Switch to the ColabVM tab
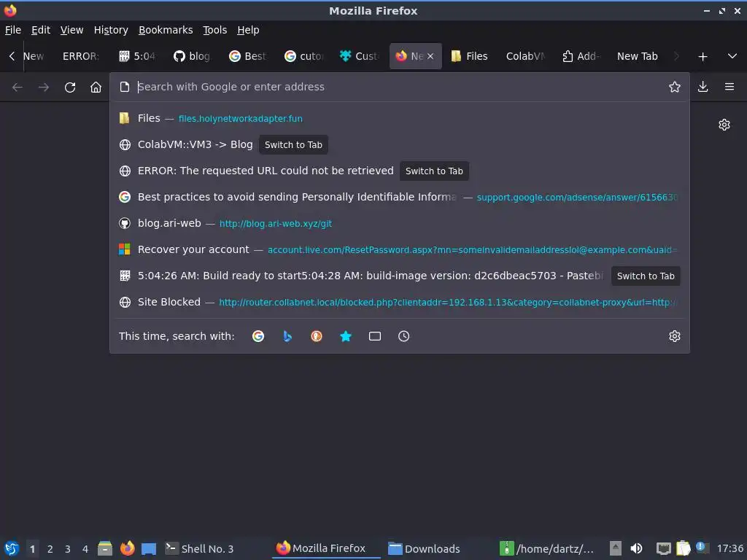 point(525,56)
